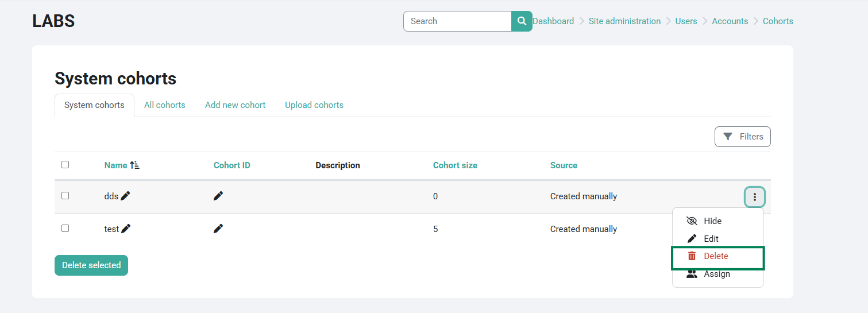
Task: Check the checkbox for the test cohort
Action: (65, 229)
